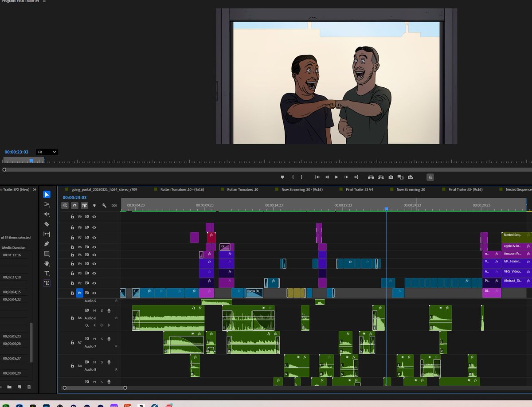Create New Item in Project panel
Viewport: 532px width, 407px height.
19,387
